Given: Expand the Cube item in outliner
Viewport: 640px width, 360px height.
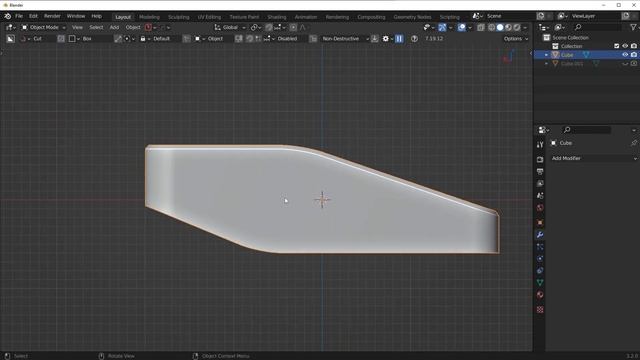Looking at the screenshot, I should pos(547,55).
